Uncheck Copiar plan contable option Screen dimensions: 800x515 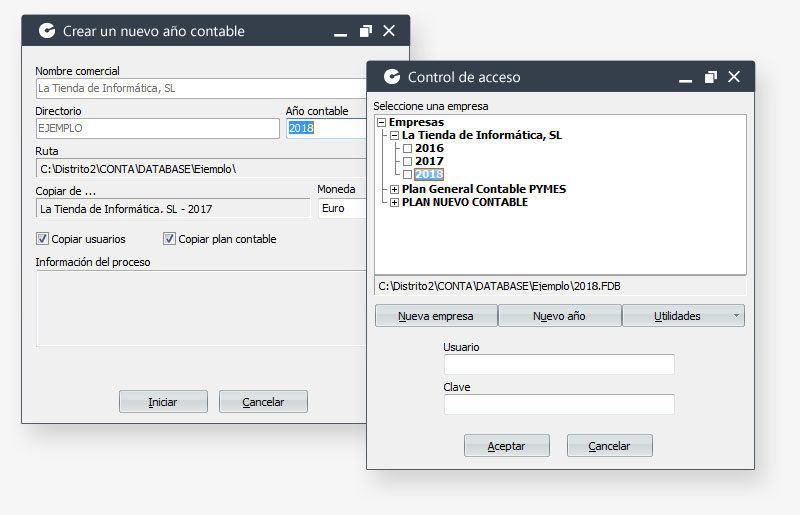point(169,239)
